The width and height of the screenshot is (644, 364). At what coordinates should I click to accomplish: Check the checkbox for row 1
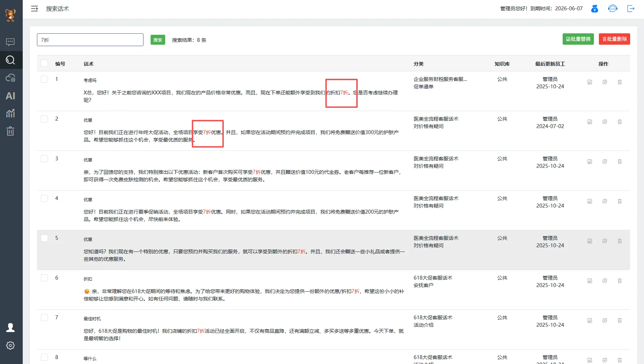[x=44, y=79]
